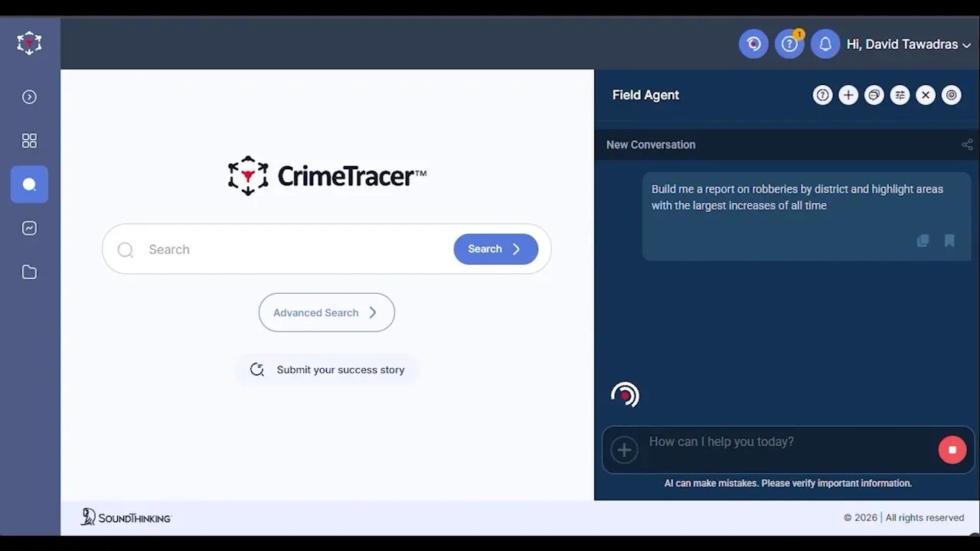Open Field Agent help question-mark icon
The height and width of the screenshot is (551, 980).
coord(822,95)
